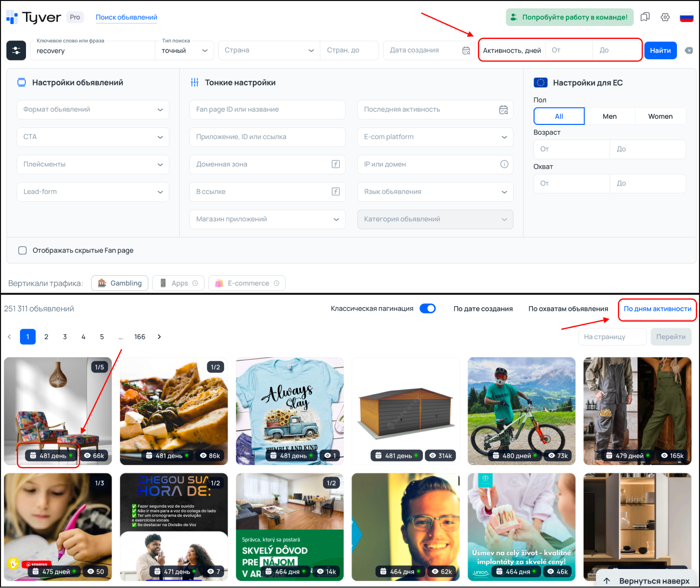Click info icon in IP или домен field
This screenshot has width=700, height=588.
coord(504,164)
